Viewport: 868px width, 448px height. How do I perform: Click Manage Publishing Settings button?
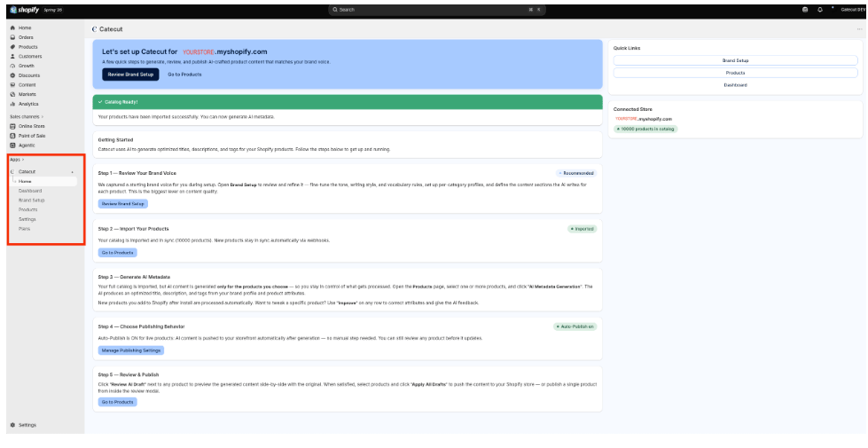pos(131,350)
